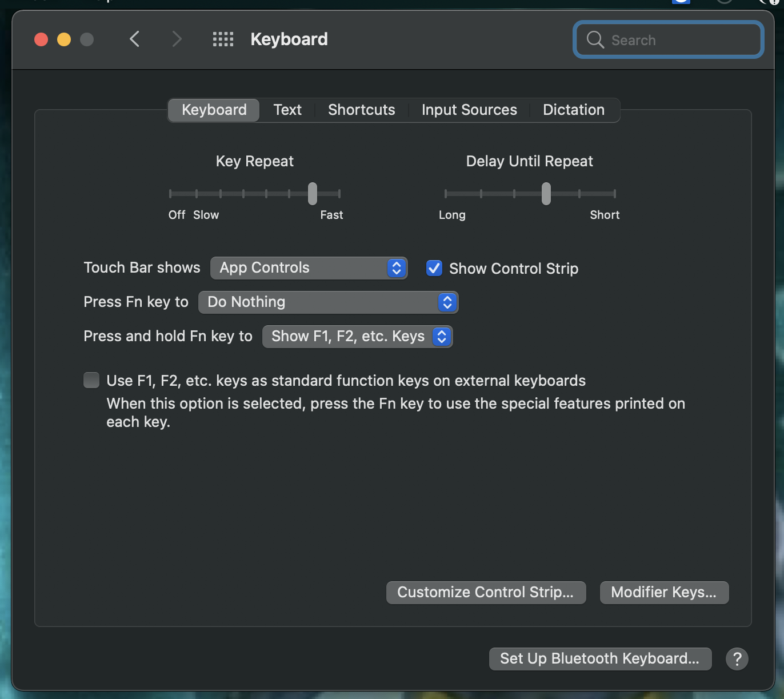The height and width of the screenshot is (699, 784).
Task: Open the Press Fn key to dropdown
Action: coord(329,302)
